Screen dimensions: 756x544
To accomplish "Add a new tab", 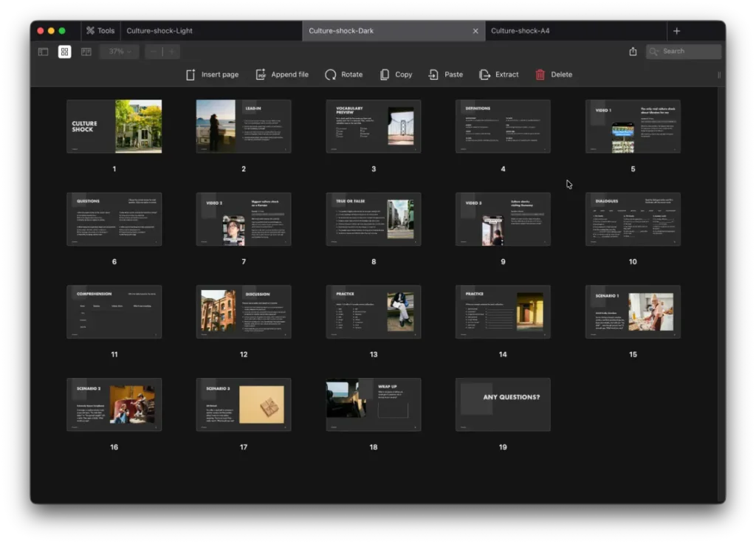I will coord(676,31).
